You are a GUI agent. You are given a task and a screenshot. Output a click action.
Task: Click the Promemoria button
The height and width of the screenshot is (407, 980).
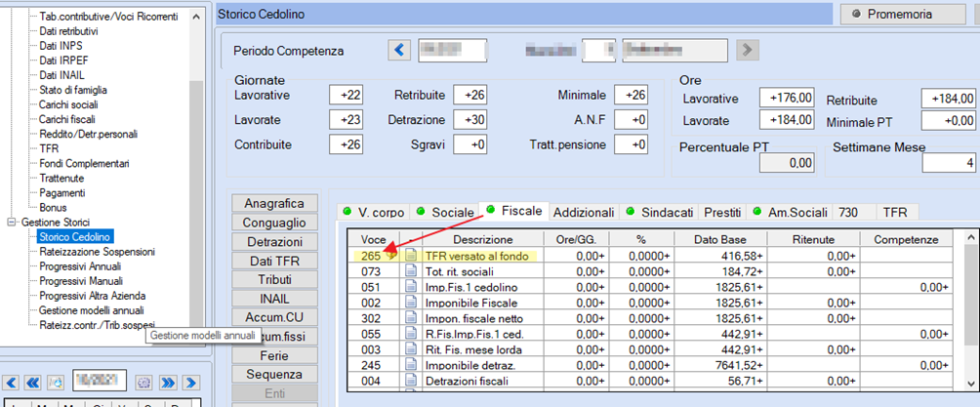pos(903,14)
